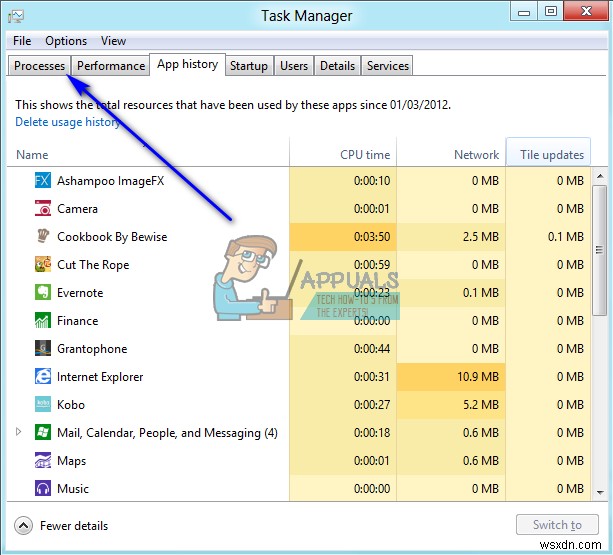
Task: Select the Evernote row name
Action: [x=80, y=293]
